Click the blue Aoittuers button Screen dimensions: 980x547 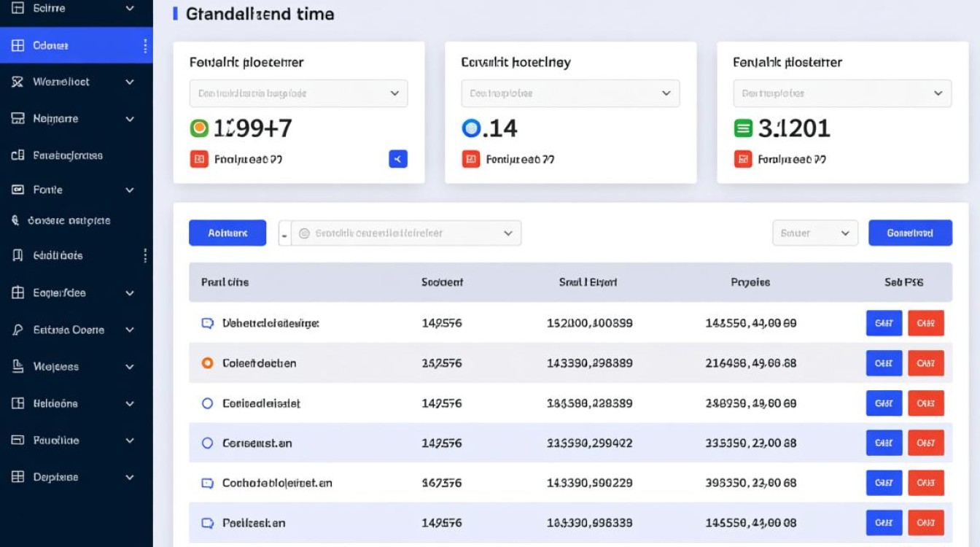click(x=227, y=233)
